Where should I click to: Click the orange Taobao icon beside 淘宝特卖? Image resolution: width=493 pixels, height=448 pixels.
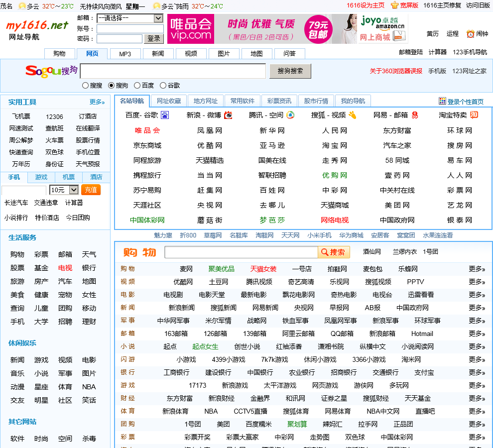click(x=474, y=115)
